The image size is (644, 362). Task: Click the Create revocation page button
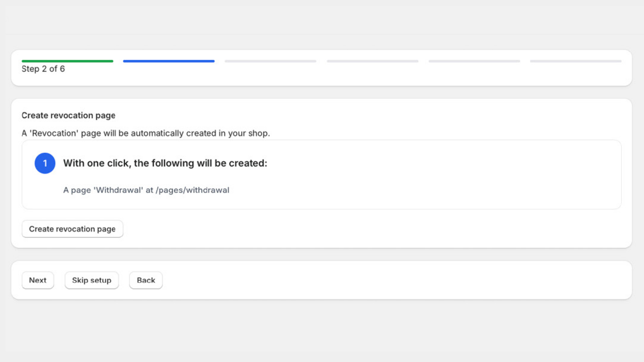click(72, 229)
